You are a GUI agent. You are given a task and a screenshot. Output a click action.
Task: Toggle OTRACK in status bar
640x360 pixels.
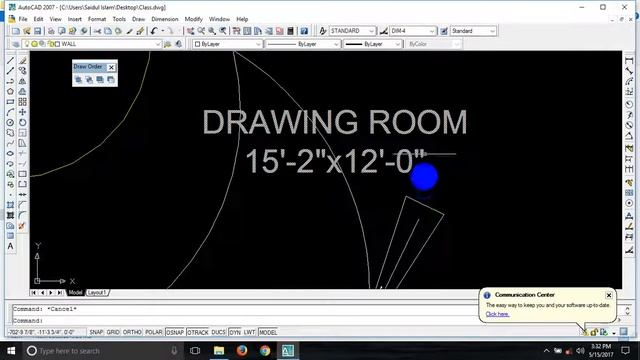198,332
